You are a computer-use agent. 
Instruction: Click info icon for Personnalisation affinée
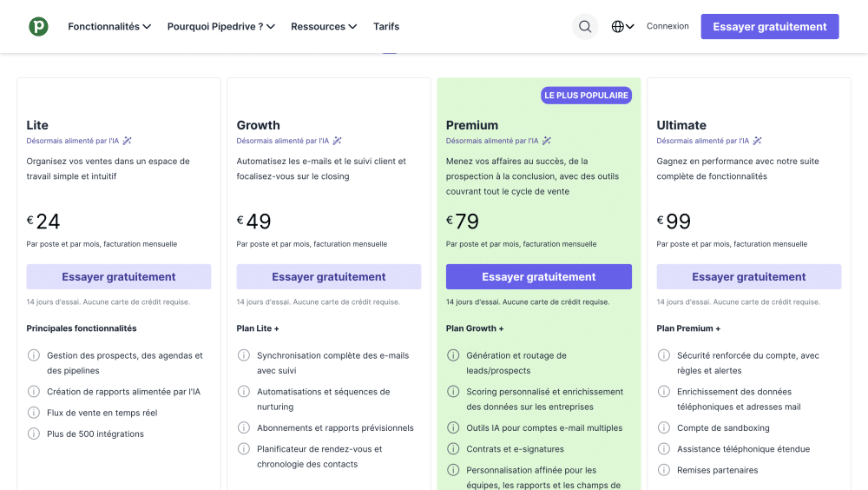(x=453, y=470)
